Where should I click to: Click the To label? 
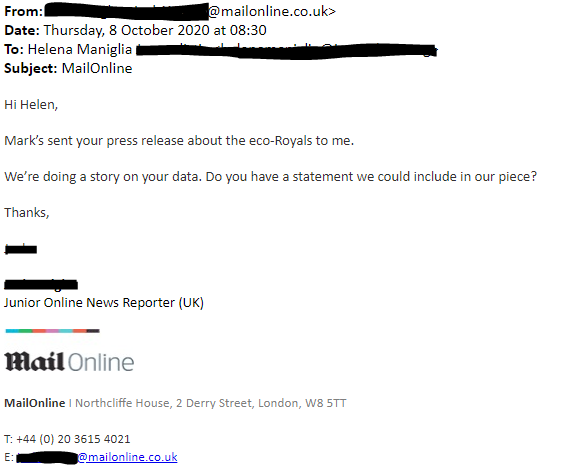(14, 49)
